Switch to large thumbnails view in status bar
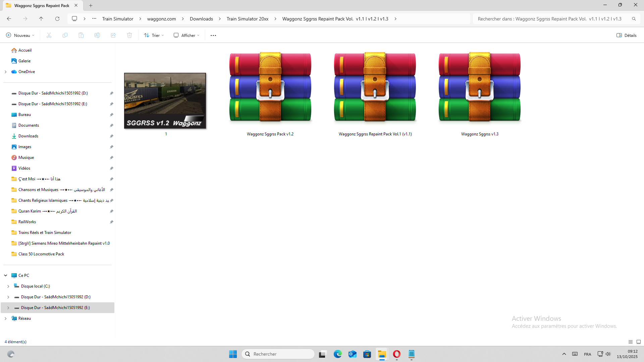The image size is (644, 362). (639, 342)
